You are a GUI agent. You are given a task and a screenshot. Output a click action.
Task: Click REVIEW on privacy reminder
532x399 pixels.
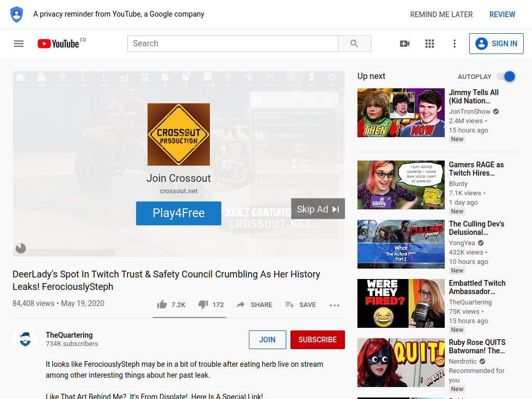point(502,15)
